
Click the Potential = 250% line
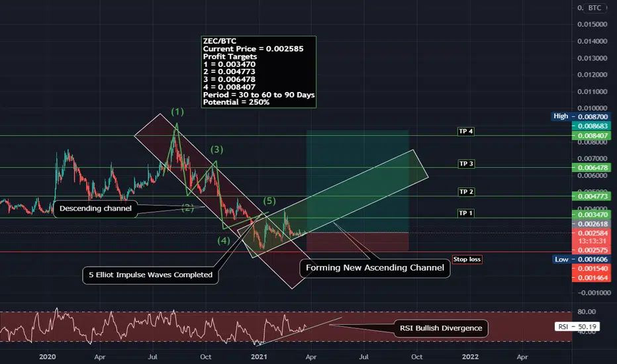236,103
